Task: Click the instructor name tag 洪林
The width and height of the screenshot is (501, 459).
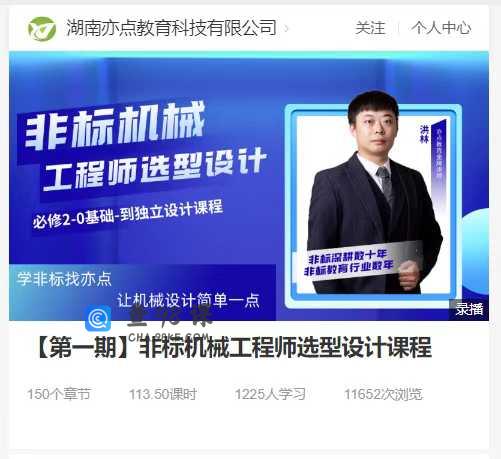Action: [424, 134]
